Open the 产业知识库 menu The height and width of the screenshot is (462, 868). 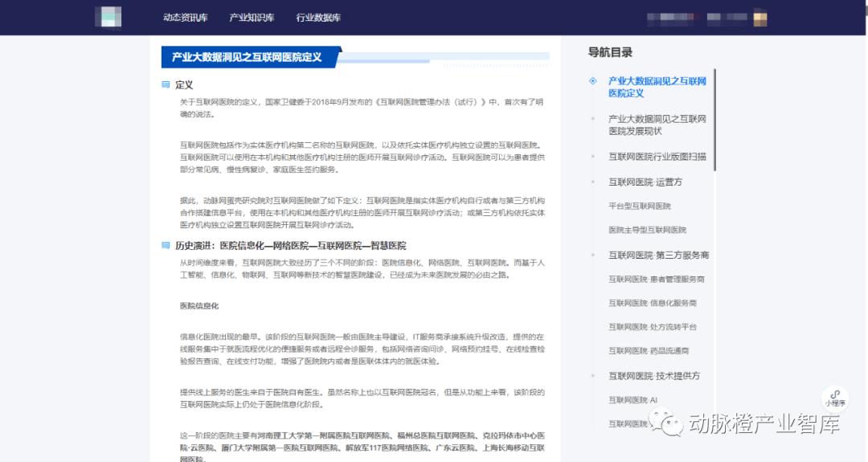[252, 18]
